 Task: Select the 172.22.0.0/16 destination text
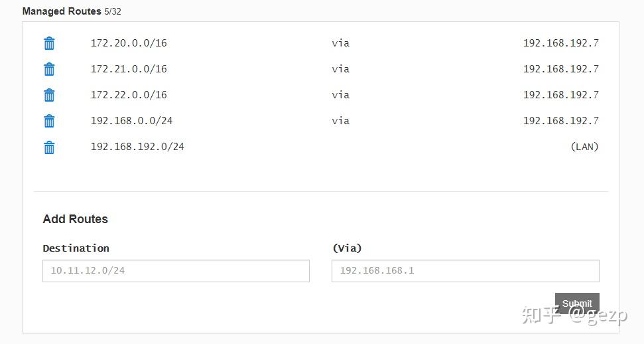(x=129, y=95)
